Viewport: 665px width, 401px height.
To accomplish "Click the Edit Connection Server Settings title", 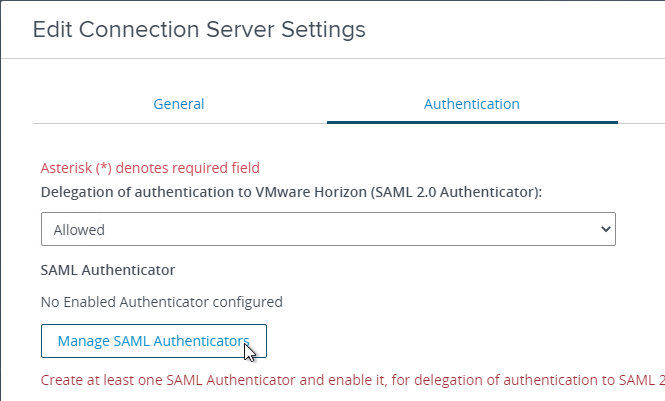I will click(199, 30).
